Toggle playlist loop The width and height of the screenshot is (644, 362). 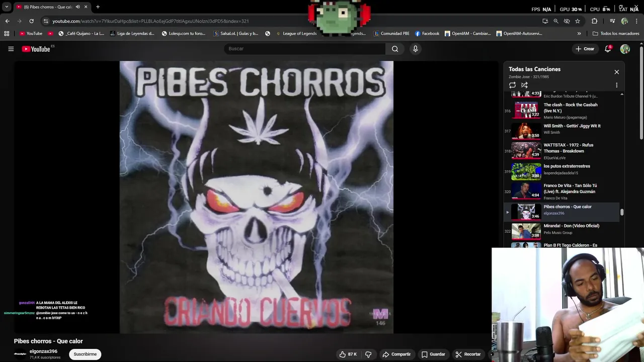(512, 85)
